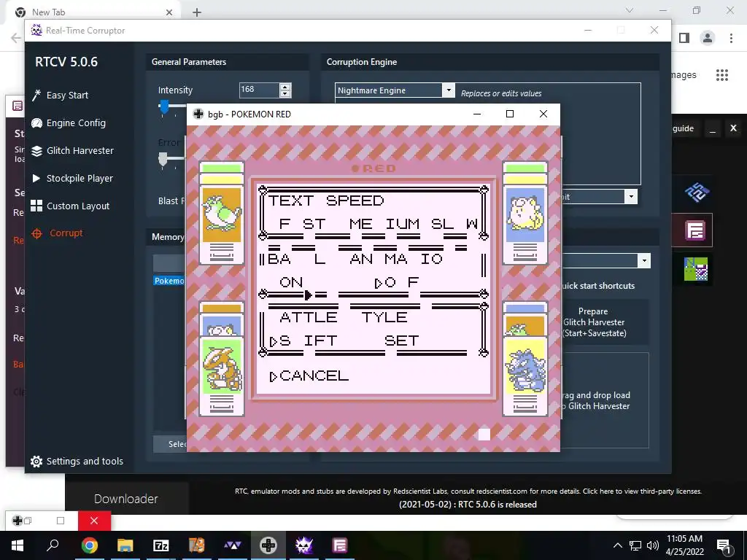This screenshot has width=747, height=560.
Task: Click the Easy Start wand icon
Action: point(36,96)
